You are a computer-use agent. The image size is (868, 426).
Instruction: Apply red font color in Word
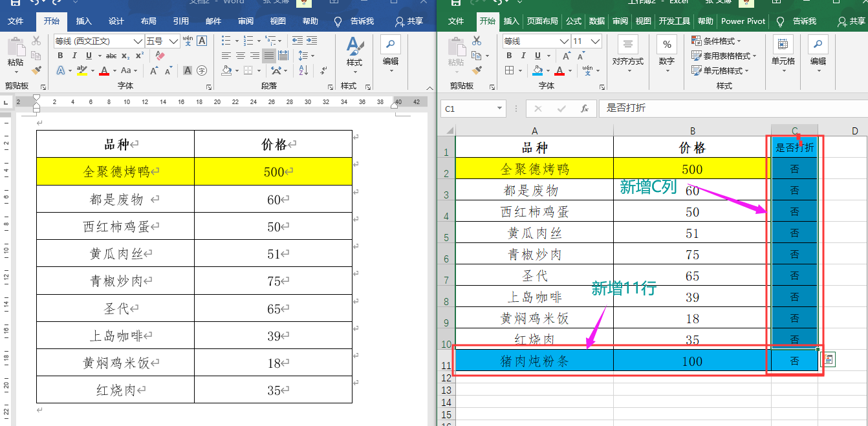(103, 70)
